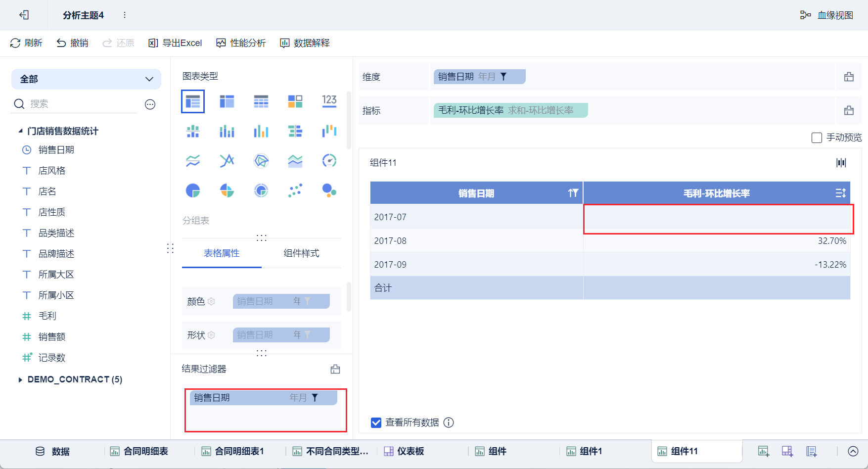Click the 搜索 search field
Viewport: 868px width, 469px height.
(74, 104)
